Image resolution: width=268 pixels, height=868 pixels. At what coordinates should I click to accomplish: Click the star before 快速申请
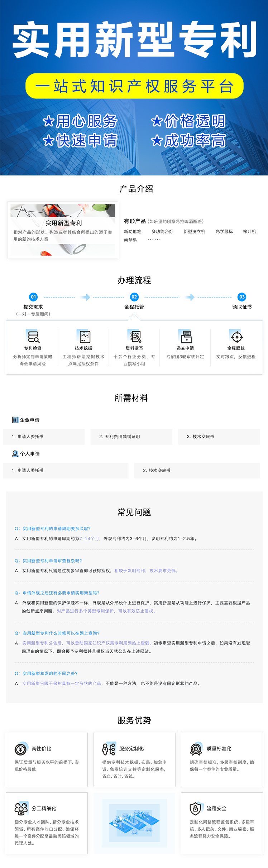coord(48,140)
